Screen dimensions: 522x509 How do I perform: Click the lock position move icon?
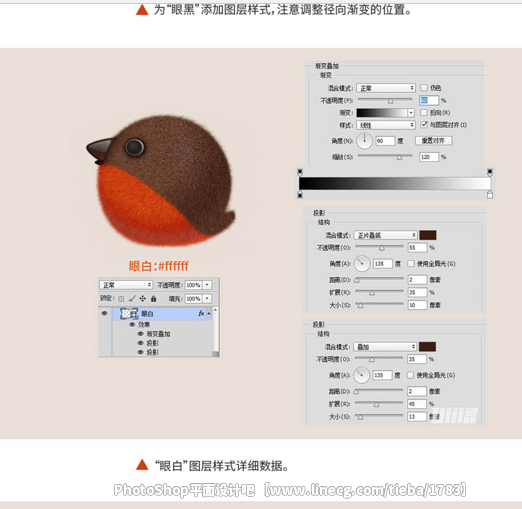click(x=143, y=298)
